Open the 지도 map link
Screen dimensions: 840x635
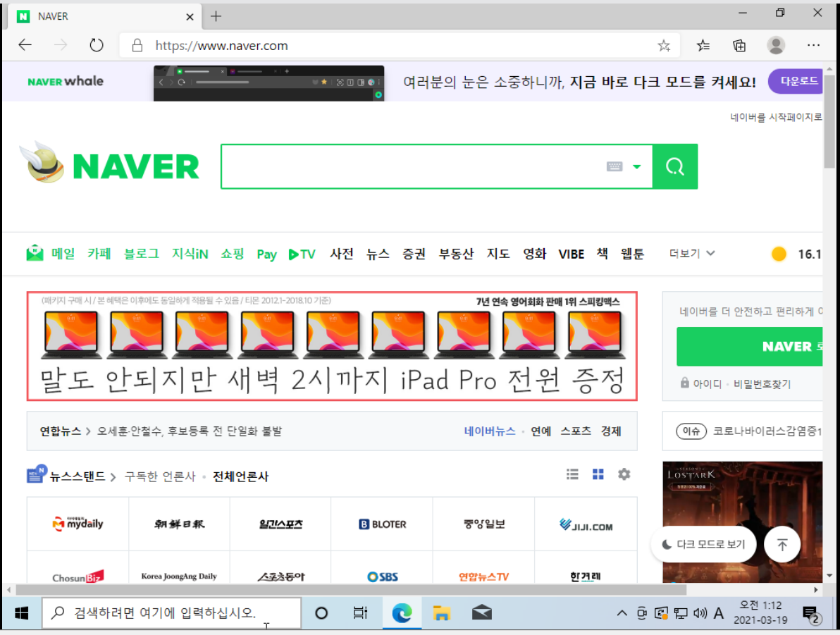pos(498,254)
